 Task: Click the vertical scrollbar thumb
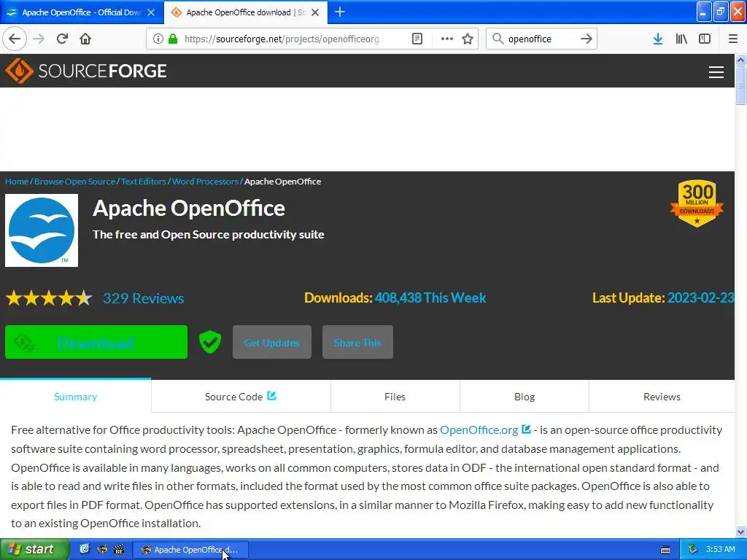[741, 85]
